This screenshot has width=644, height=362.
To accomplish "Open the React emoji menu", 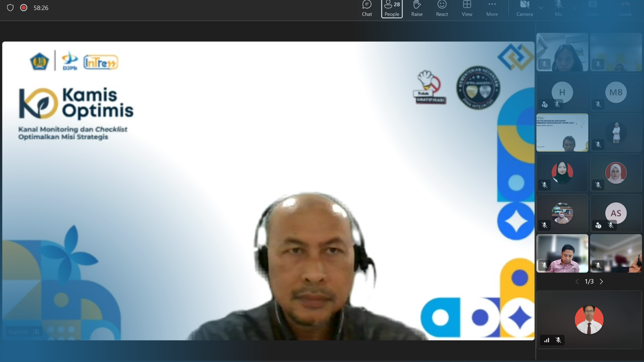I will point(442,9).
